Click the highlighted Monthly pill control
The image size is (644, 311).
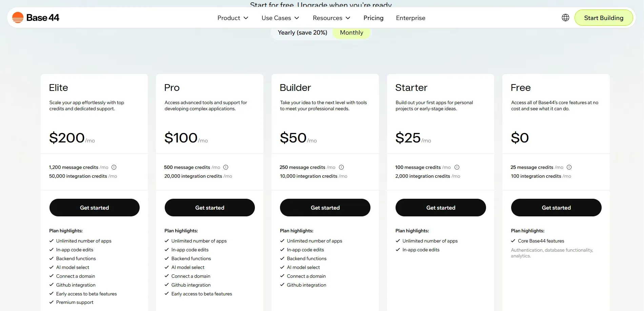pos(351,33)
